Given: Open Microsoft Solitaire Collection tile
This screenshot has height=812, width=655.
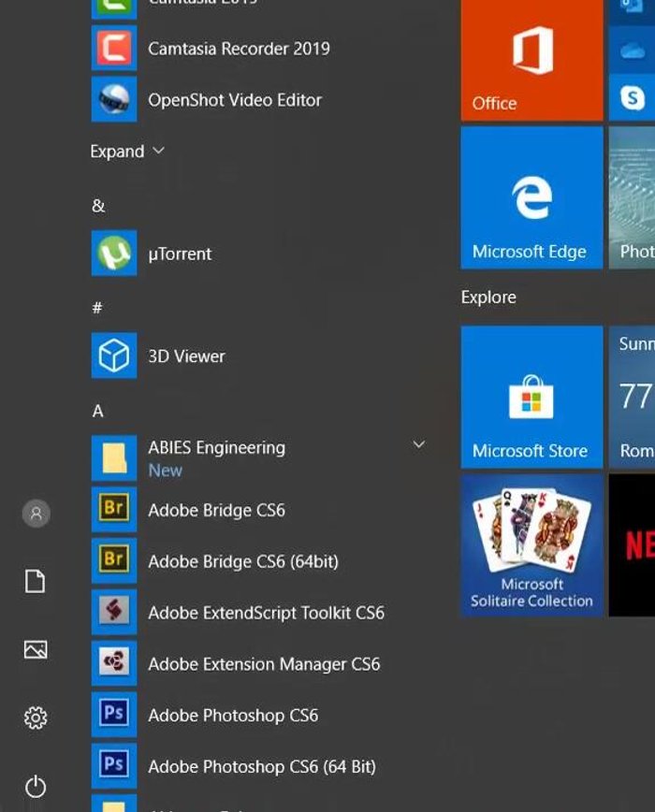Looking at the screenshot, I should 531,545.
